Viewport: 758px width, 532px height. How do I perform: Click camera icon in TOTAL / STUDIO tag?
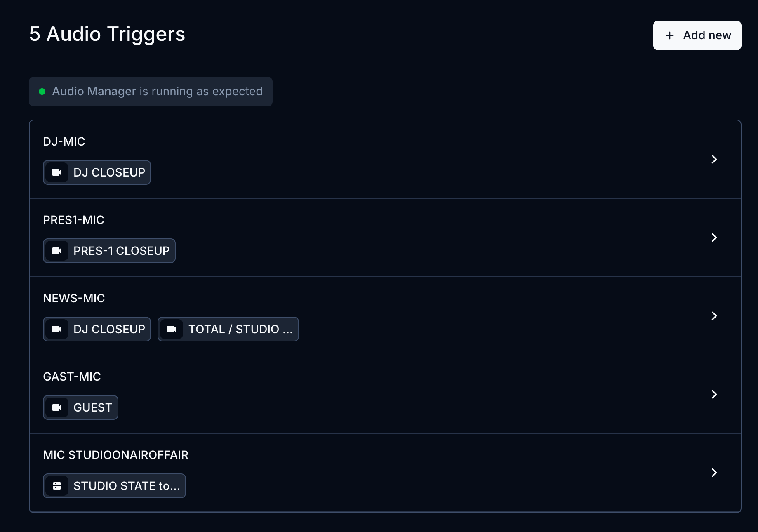pyautogui.click(x=172, y=329)
